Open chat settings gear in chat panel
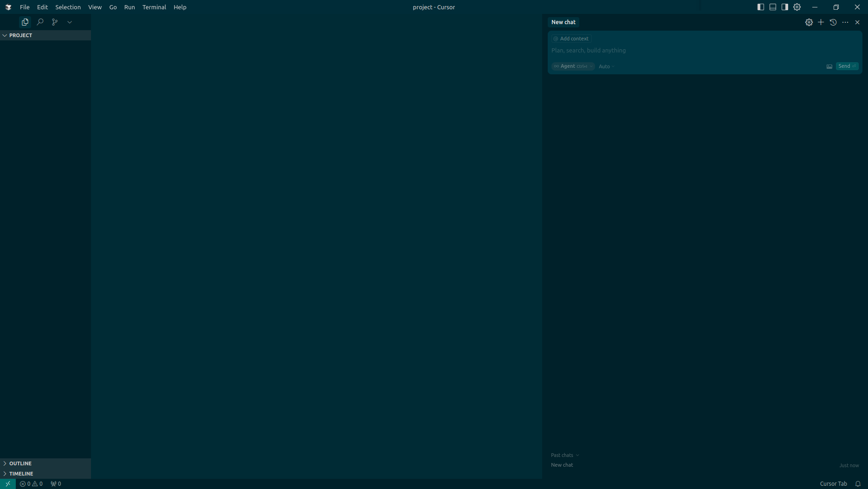 [x=809, y=22]
